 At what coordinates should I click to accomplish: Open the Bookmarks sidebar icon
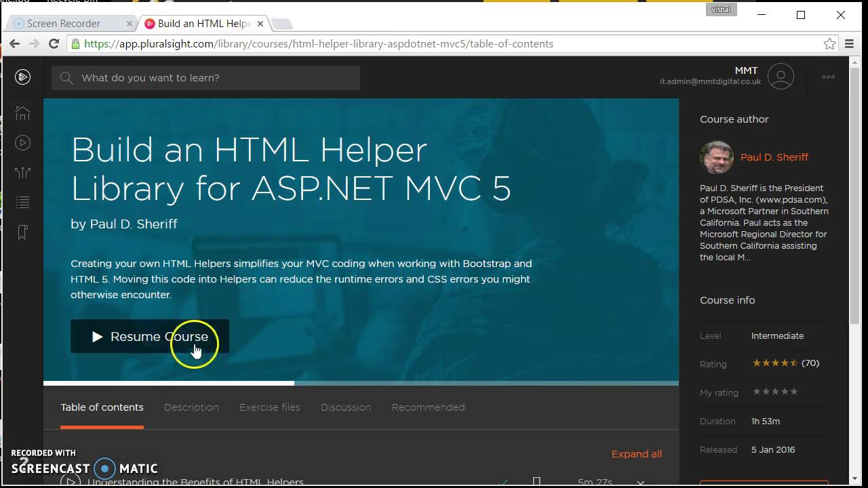click(x=23, y=232)
